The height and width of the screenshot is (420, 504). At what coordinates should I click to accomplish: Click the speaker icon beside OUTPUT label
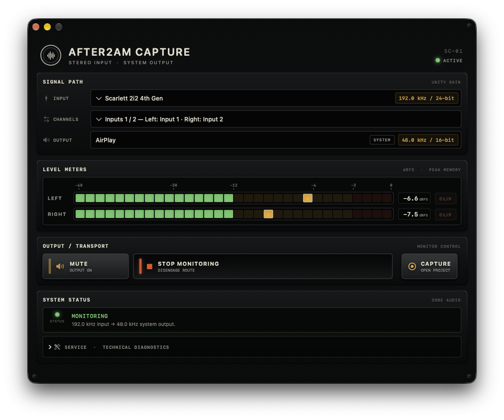(46, 140)
